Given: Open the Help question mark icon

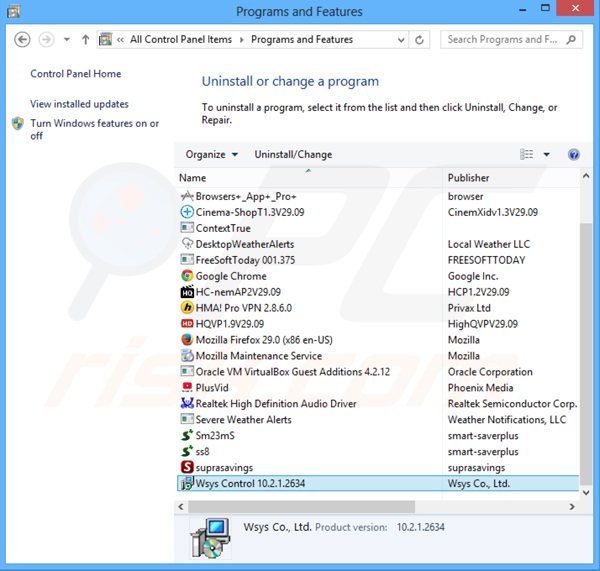Looking at the screenshot, I should point(574,155).
